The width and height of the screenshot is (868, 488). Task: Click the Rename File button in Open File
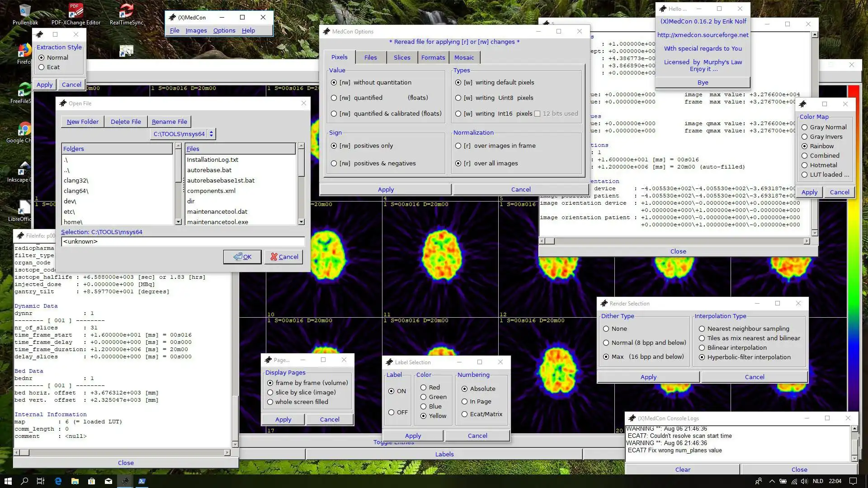tap(169, 122)
